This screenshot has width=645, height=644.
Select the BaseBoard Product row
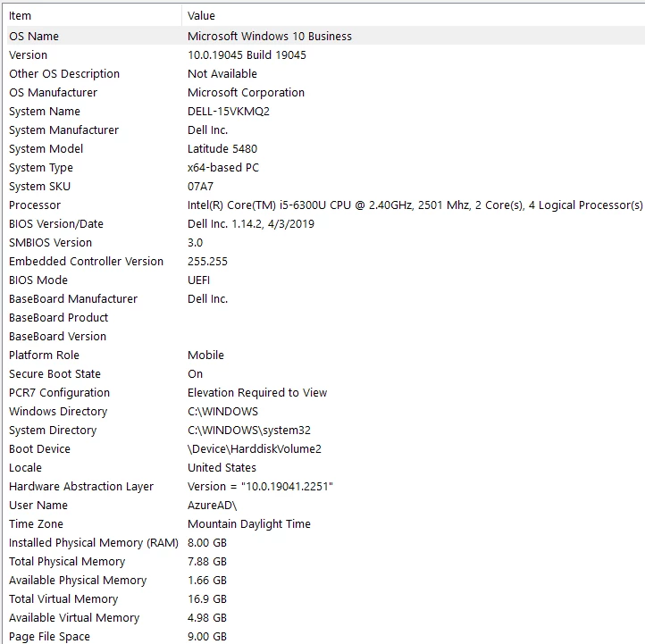click(58, 318)
